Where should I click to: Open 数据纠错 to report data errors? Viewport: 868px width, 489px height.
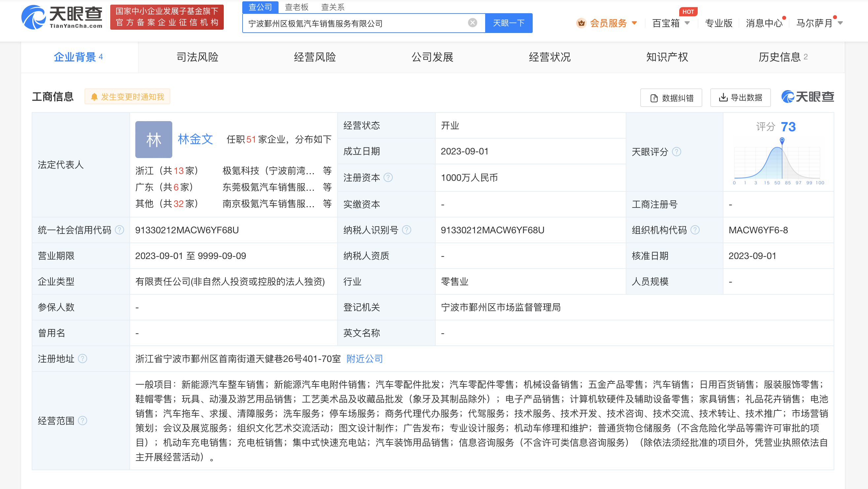[x=671, y=97]
